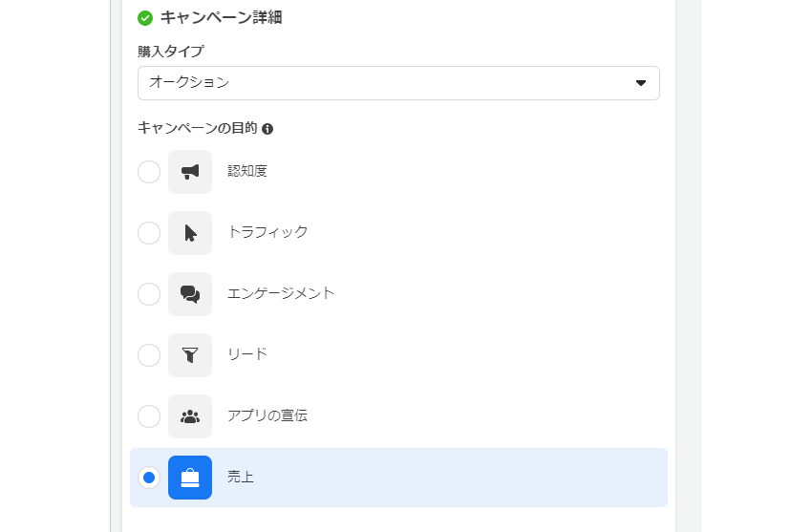Select the 認知度 radio button
Image resolution: width=812 pixels, height=532 pixels.
click(x=149, y=172)
